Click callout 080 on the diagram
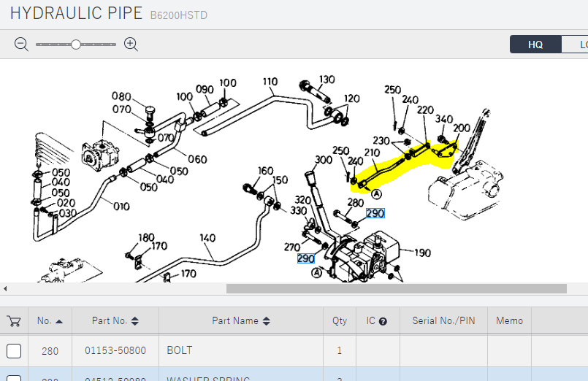Viewport: 588px width, 381px height. (121, 96)
